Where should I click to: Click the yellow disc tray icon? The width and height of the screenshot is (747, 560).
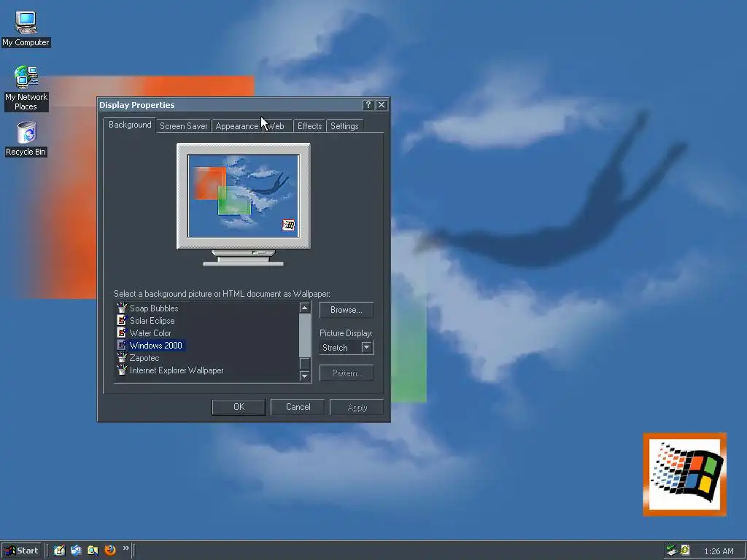(684, 551)
